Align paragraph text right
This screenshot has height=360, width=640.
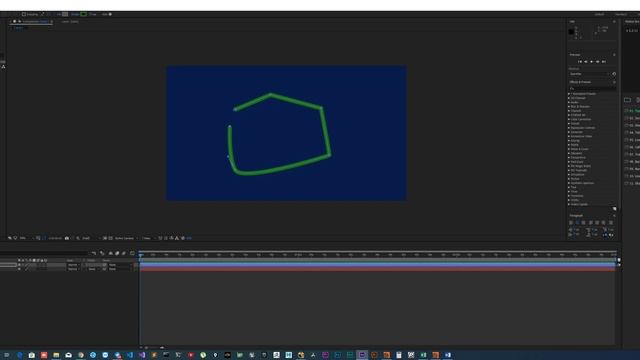[x=583, y=222]
